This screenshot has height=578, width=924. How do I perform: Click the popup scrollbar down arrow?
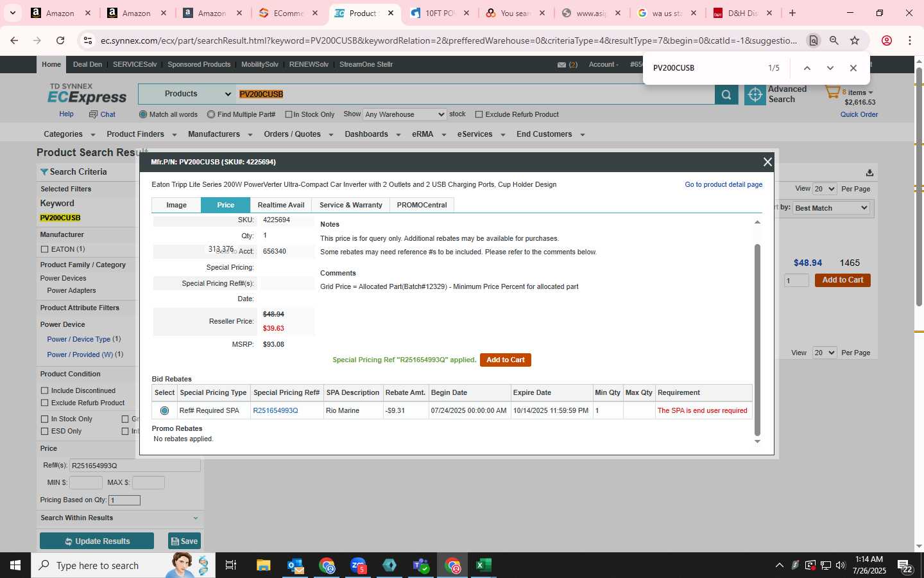pos(757,441)
